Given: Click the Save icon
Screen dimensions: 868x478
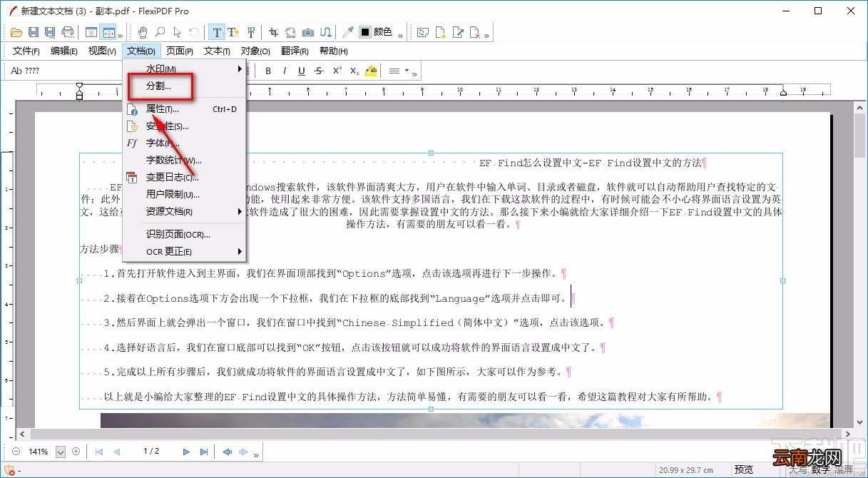Looking at the screenshot, I should click(x=34, y=32).
